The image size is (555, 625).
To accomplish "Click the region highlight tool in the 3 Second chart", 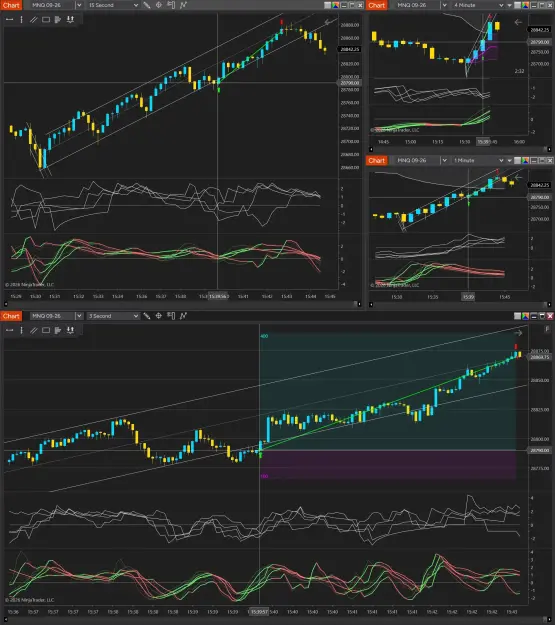I will click(x=58, y=330).
